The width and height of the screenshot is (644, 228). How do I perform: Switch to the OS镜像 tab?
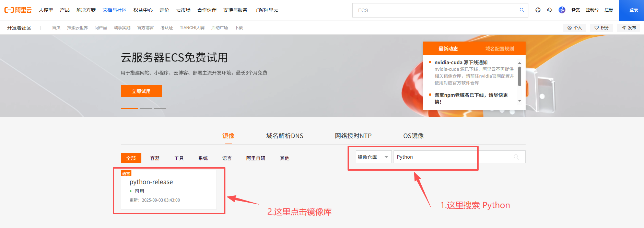coord(413,136)
